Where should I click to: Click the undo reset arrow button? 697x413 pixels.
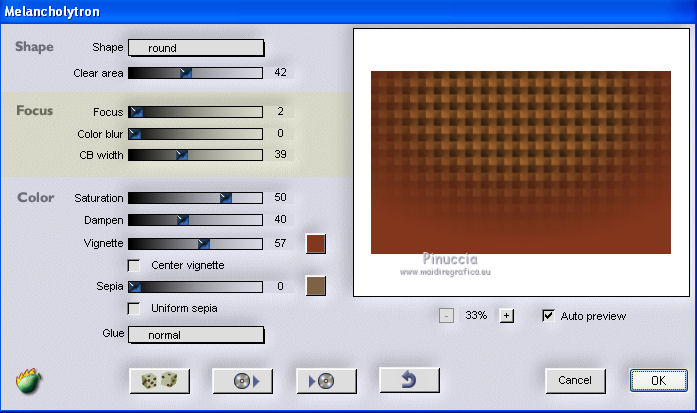(x=409, y=380)
